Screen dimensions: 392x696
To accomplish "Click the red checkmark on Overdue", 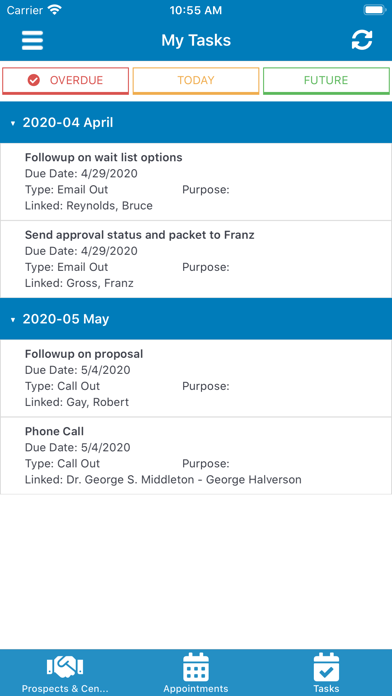I will coord(34,80).
